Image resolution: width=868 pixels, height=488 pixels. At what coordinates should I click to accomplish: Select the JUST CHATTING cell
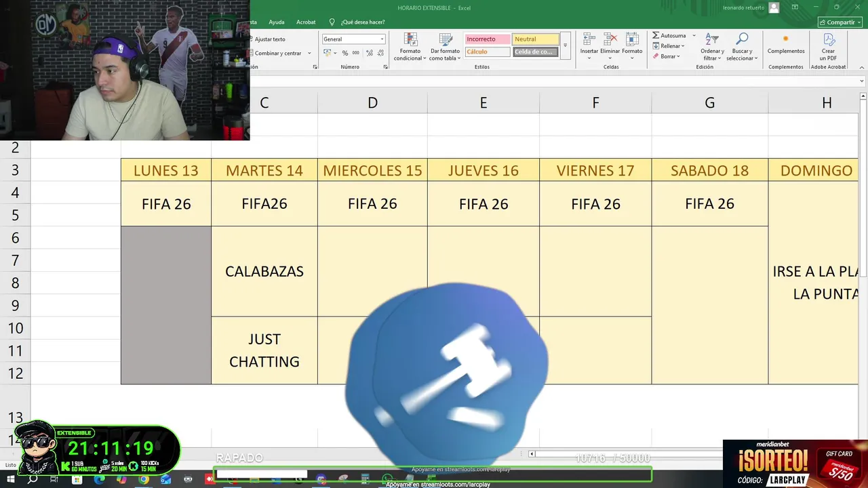point(264,350)
